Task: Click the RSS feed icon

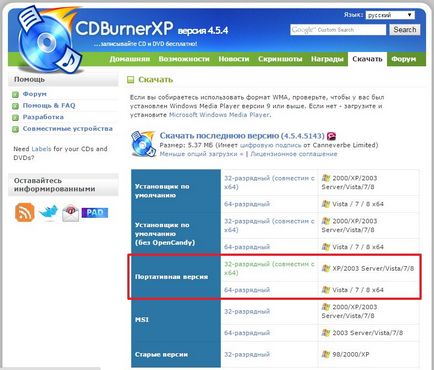Action: (25, 212)
